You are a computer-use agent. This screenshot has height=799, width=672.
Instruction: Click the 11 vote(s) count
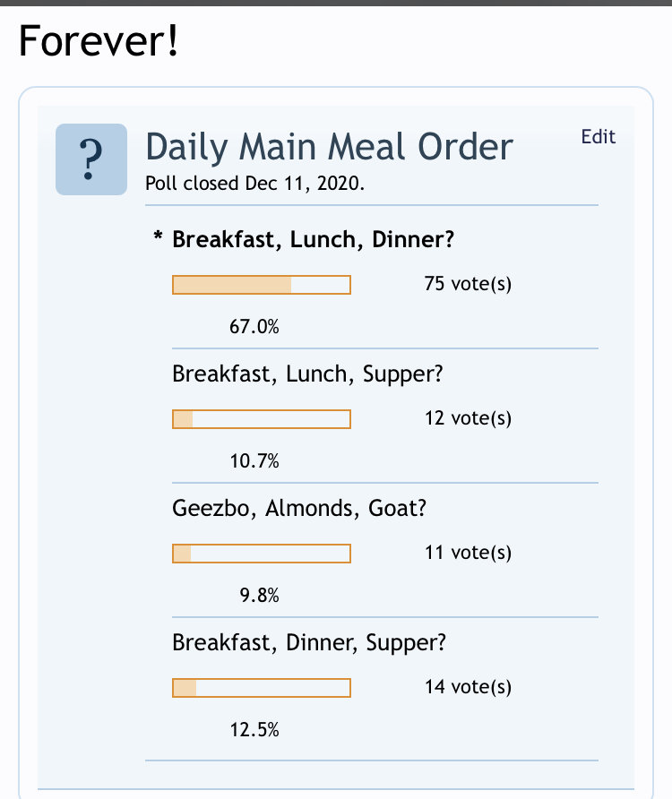[468, 553]
